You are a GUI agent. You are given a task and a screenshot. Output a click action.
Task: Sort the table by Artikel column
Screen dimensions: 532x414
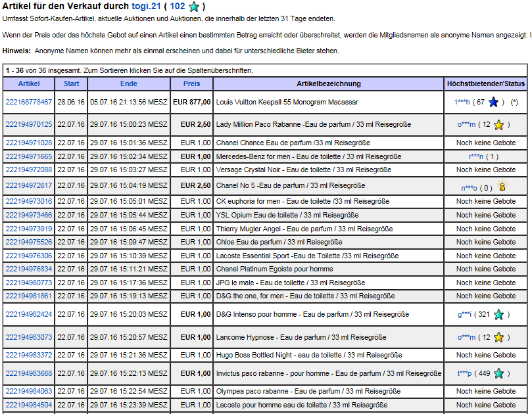(29, 83)
